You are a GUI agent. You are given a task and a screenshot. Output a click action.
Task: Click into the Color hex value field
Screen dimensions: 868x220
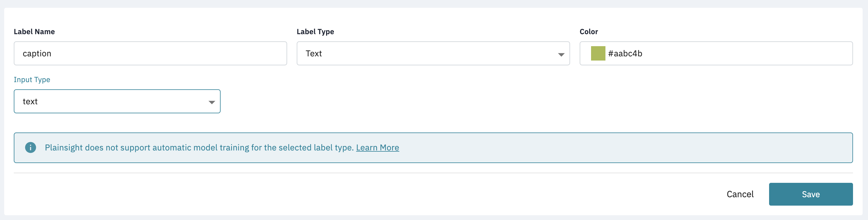click(x=716, y=53)
